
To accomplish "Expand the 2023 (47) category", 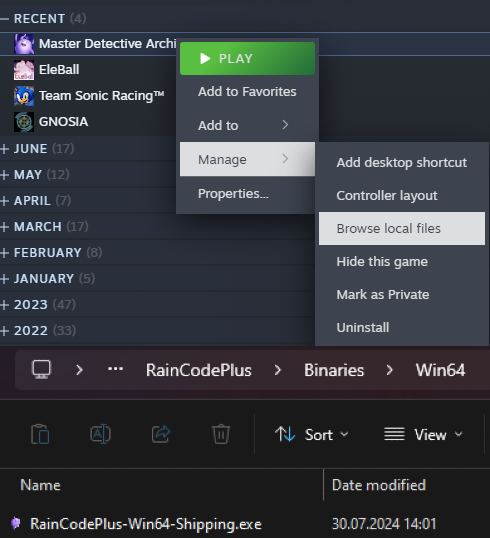I will pyautogui.click(x=4, y=305).
